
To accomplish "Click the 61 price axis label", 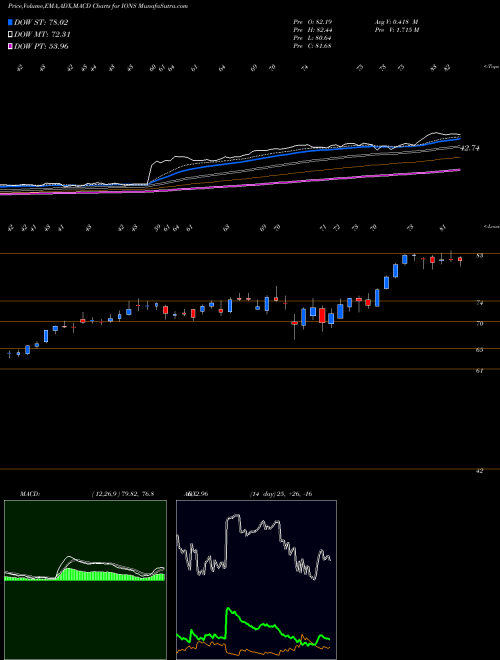I will [479, 371].
